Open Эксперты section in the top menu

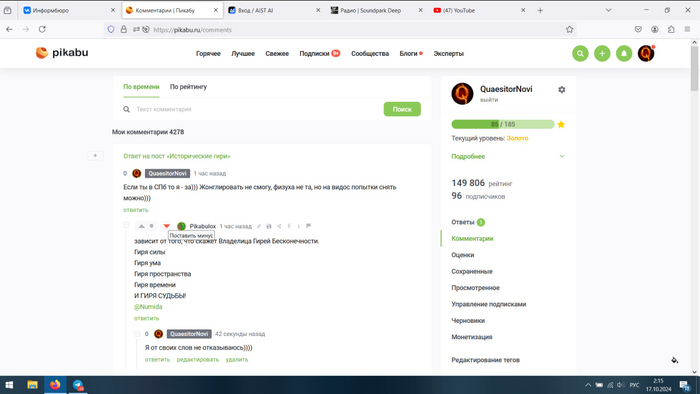pos(448,54)
